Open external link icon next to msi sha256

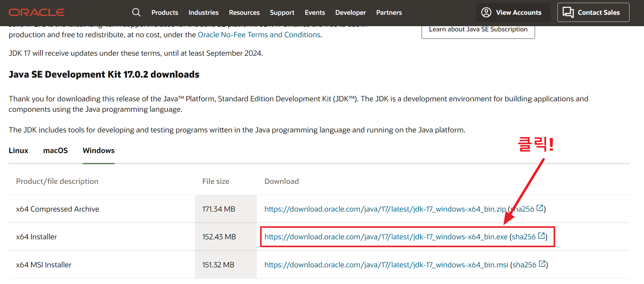pos(542,264)
